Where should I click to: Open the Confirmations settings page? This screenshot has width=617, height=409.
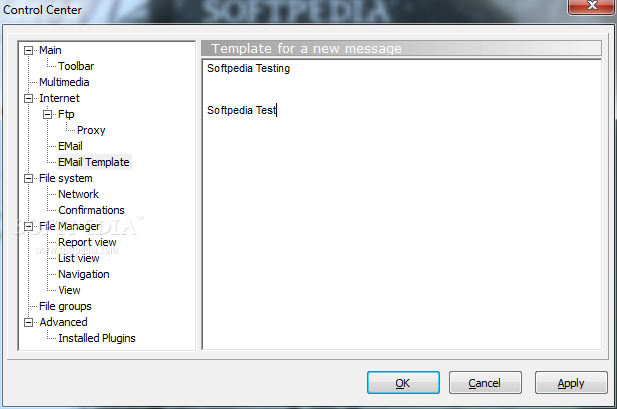[x=91, y=210]
